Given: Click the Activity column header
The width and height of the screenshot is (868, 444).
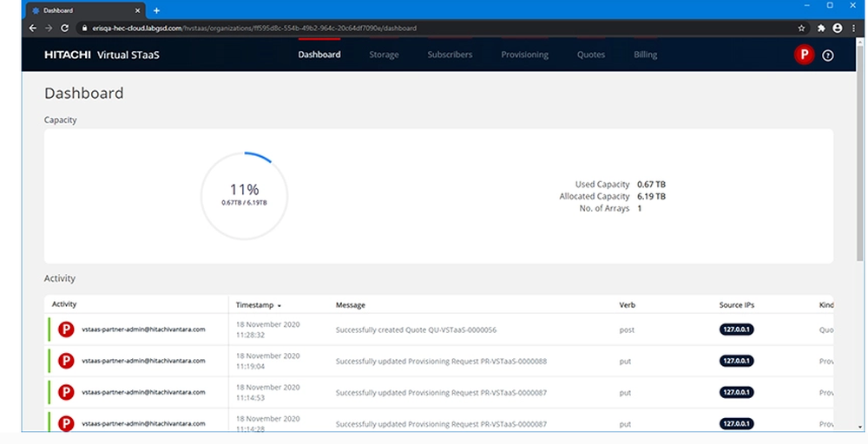Looking at the screenshot, I should (x=64, y=304).
